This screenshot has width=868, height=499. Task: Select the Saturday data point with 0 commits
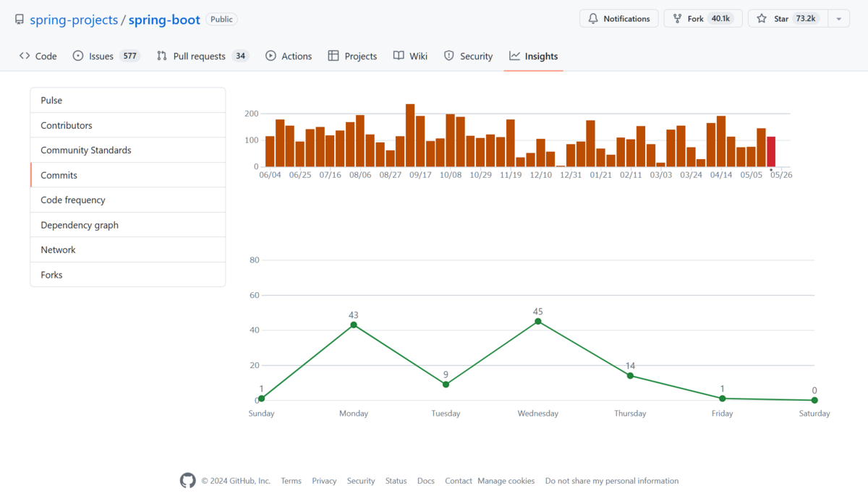[814, 400]
